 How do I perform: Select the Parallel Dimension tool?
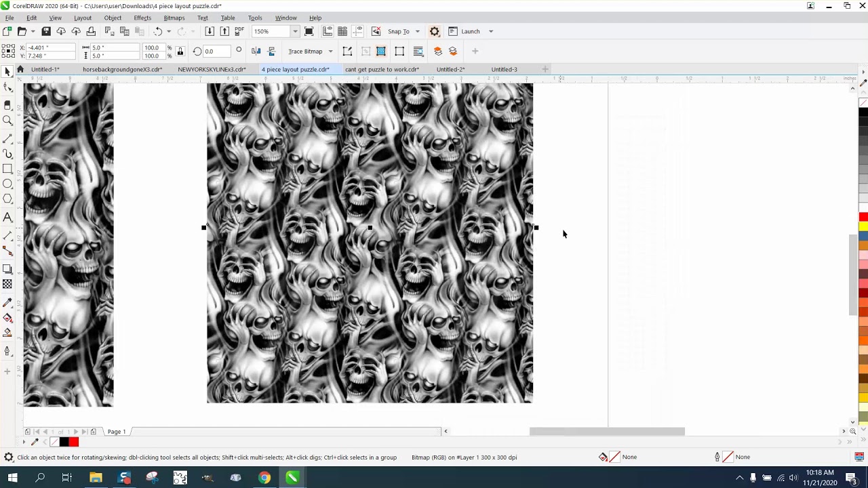pyautogui.click(x=7, y=236)
